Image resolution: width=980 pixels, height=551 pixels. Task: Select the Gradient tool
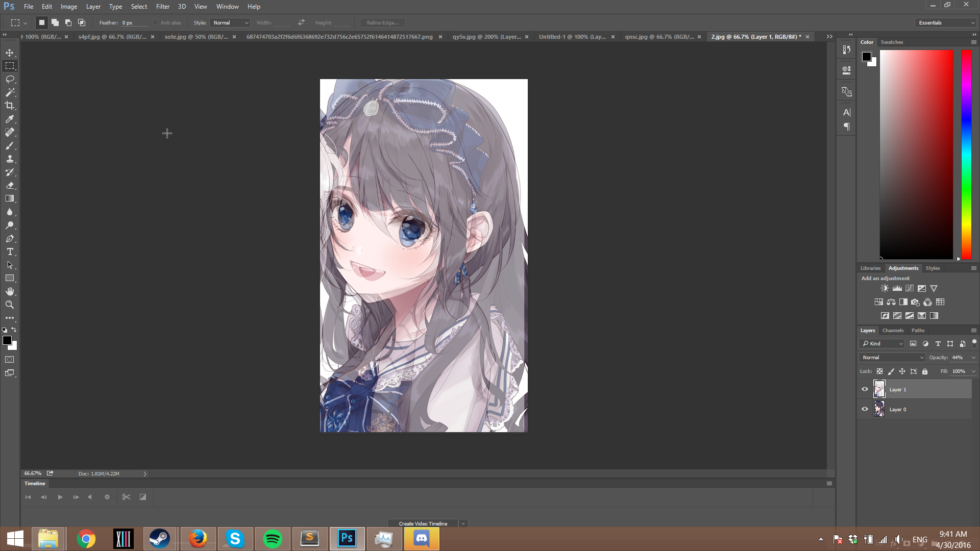point(10,198)
